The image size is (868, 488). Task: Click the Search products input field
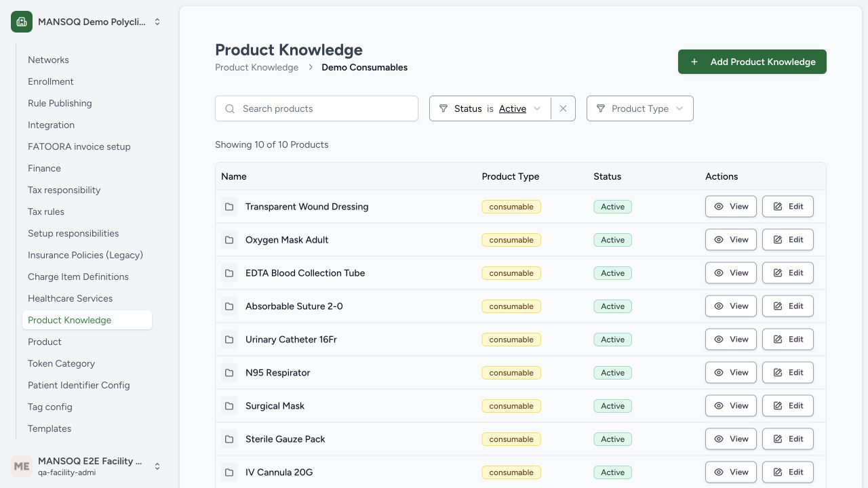[317, 108]
